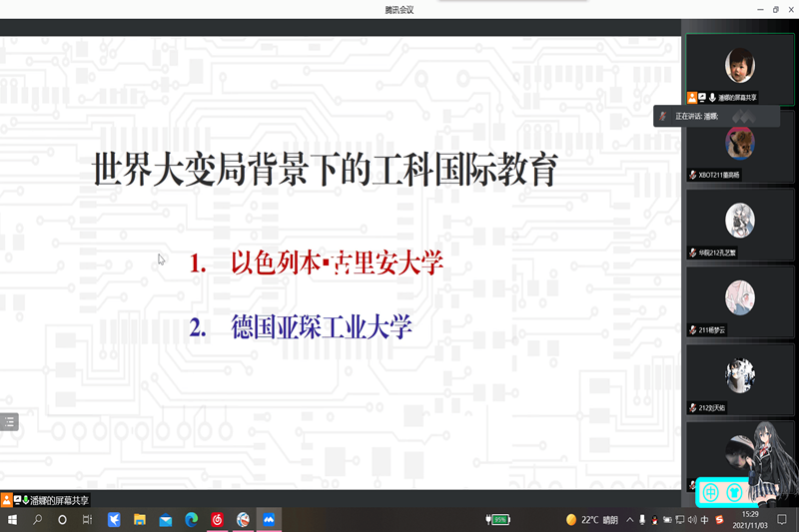The image size is (799, 532).
Task: Click muted mic icon beside XBOT211 name
Action: coord(692,175)
